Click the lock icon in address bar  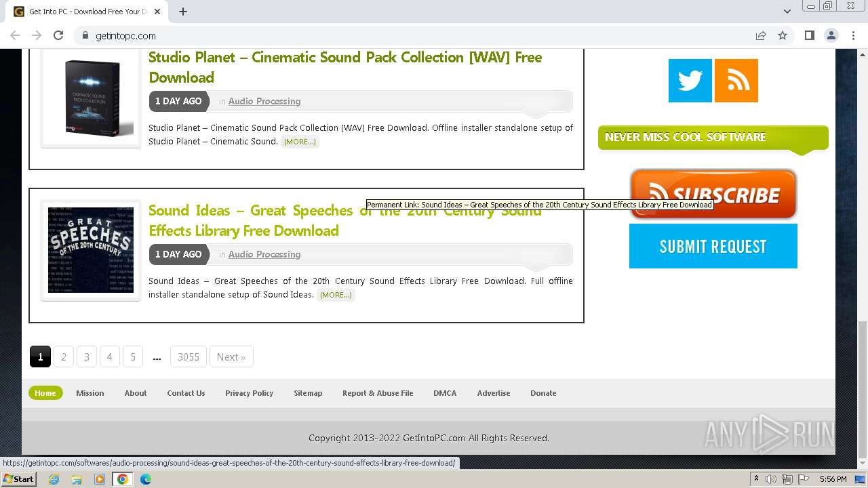[x=85, y=35]
